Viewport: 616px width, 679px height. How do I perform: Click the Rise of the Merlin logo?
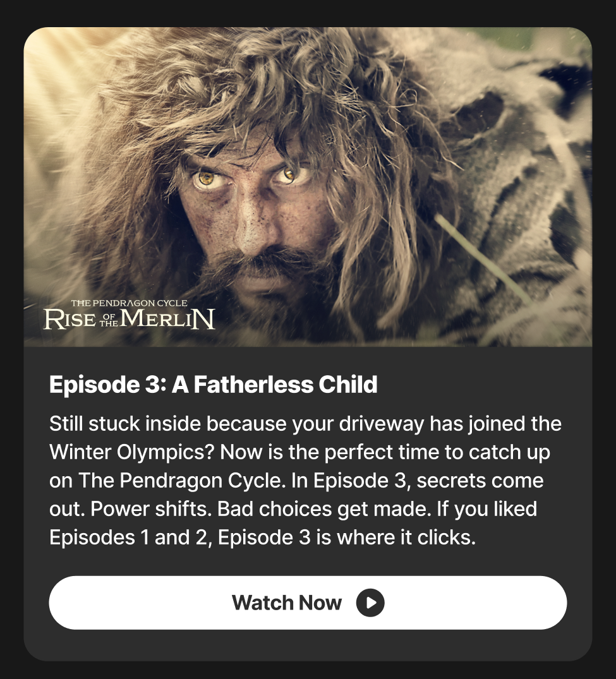[129, 315]
